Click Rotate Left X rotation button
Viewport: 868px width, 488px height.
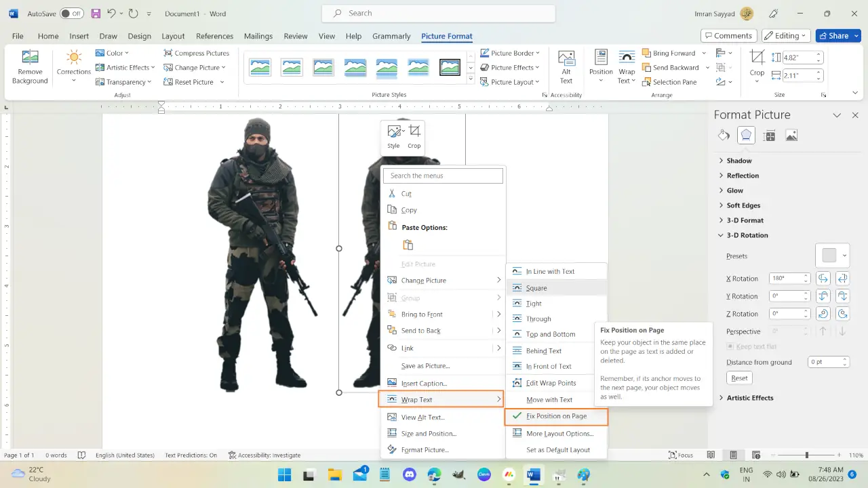click(823, 279)
